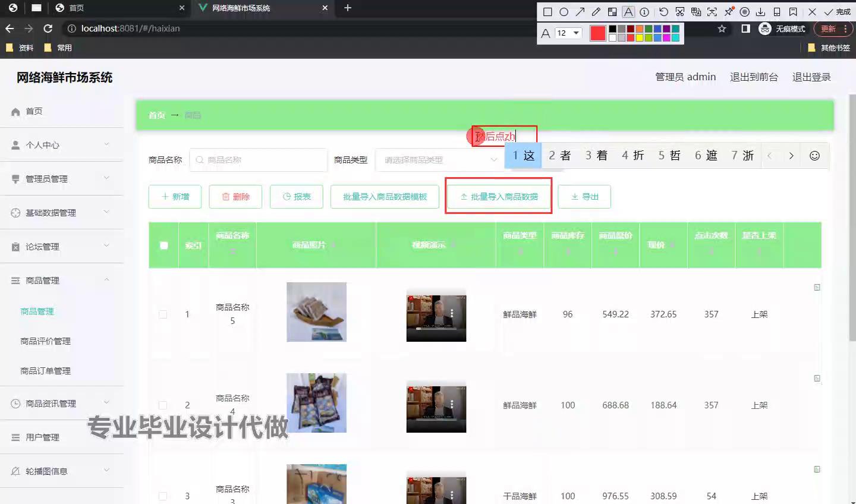Check the checkbox for row 2

point(163,405)
